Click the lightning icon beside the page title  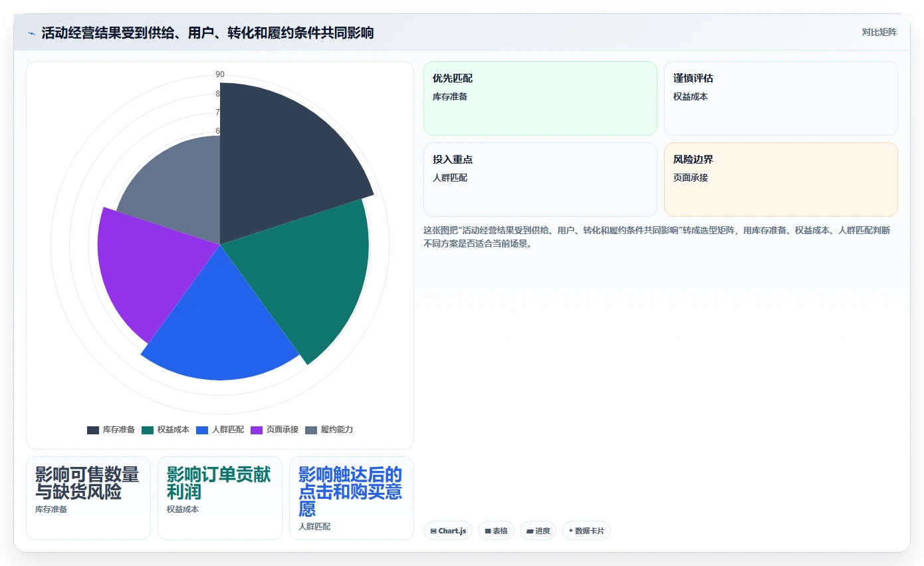[31, 33]
